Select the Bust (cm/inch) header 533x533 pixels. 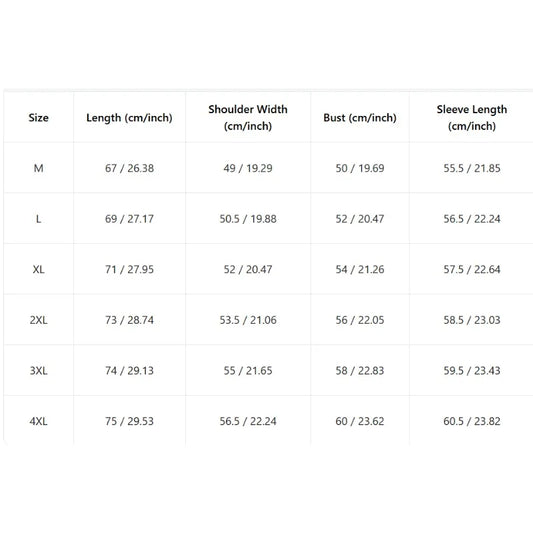[x=360, y=118]
